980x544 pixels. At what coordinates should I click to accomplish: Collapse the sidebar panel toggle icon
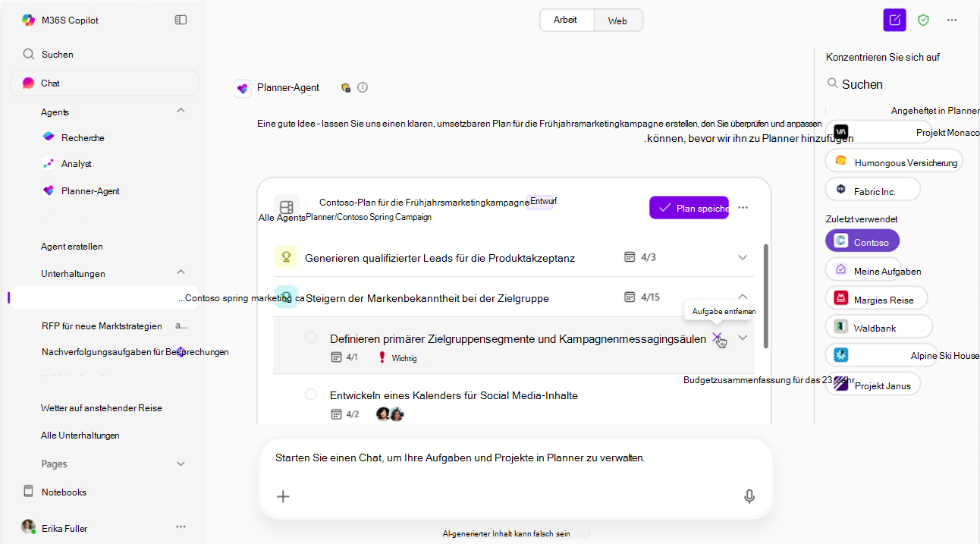coord(181,20)
